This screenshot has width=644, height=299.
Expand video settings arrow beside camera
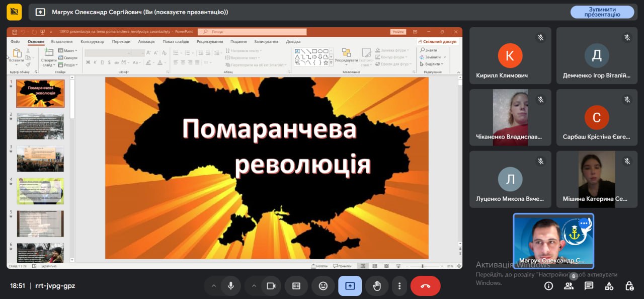click(254, 286)
